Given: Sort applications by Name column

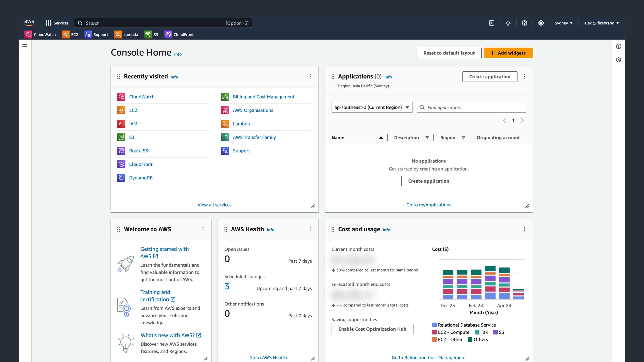Looking at the screenshot, I should pyautogui.click(x=357, y=138).
